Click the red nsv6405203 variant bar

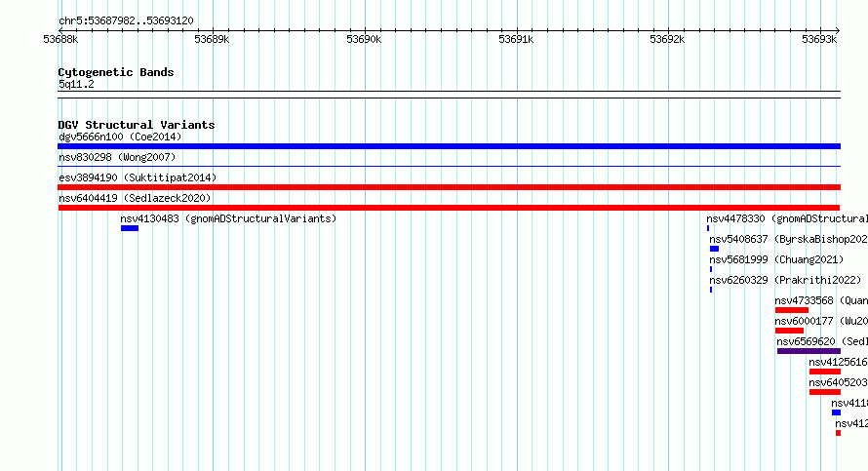point(825,392)
